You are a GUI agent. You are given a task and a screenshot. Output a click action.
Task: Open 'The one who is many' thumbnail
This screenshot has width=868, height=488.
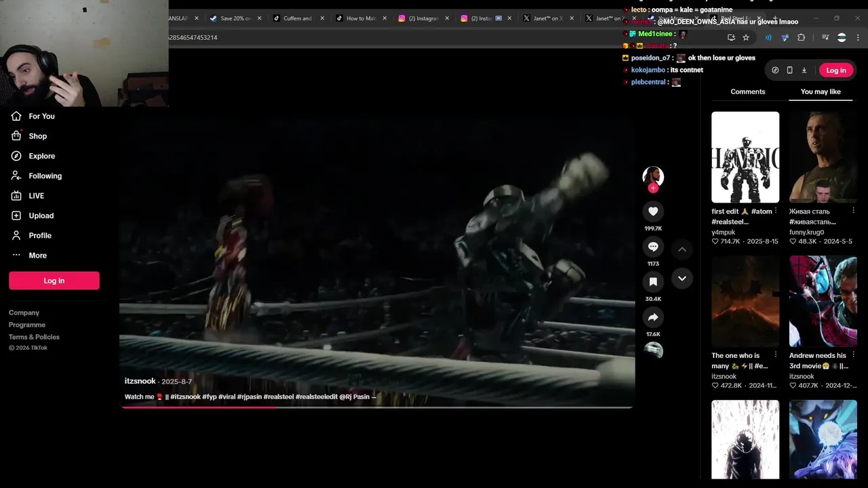tap(745, 302)
